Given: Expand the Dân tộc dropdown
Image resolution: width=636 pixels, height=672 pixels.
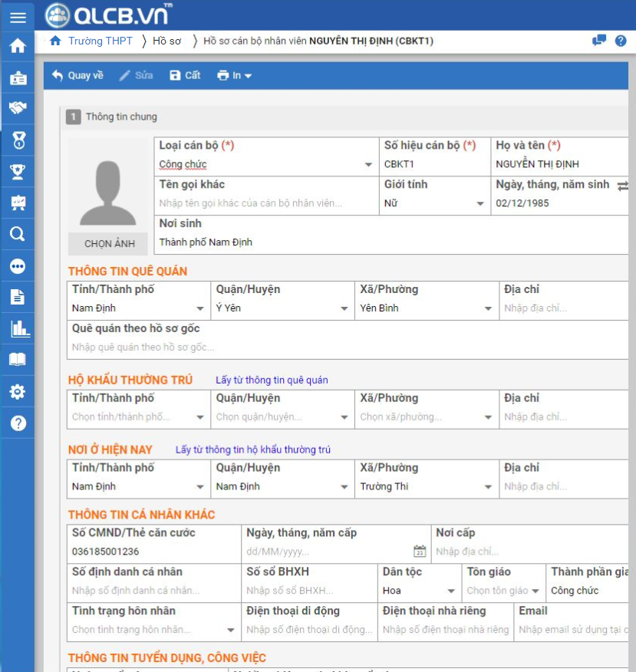Looking at the screenshot, I should 451,591.
